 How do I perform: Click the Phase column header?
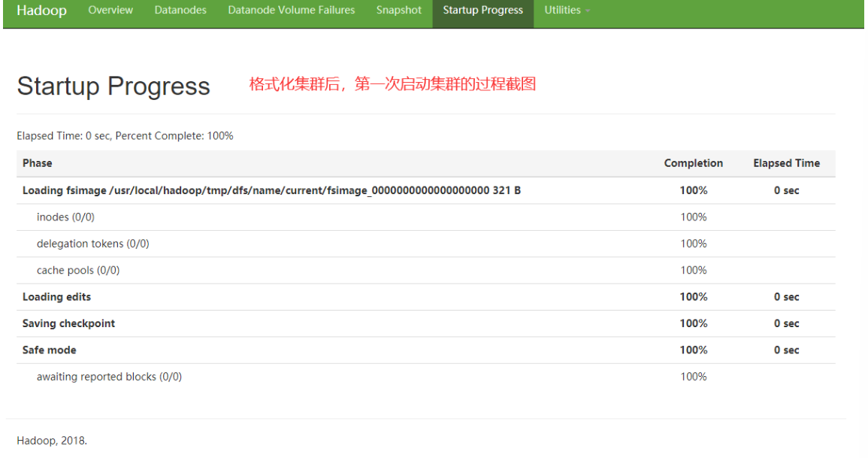point(38,163)
